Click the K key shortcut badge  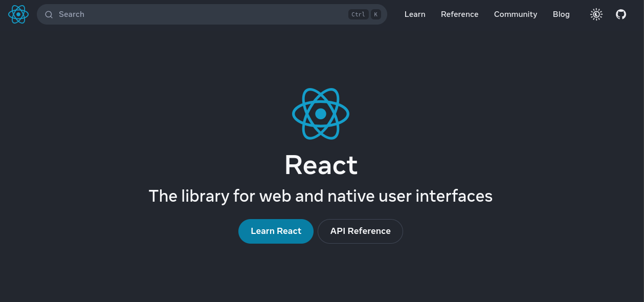click(376, 14)
